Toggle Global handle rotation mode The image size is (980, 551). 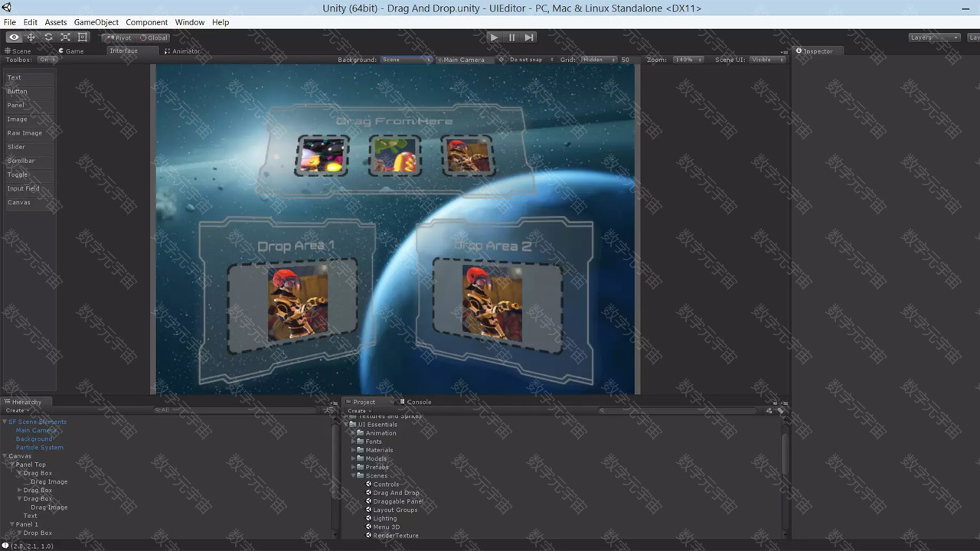tap(153, 37)
